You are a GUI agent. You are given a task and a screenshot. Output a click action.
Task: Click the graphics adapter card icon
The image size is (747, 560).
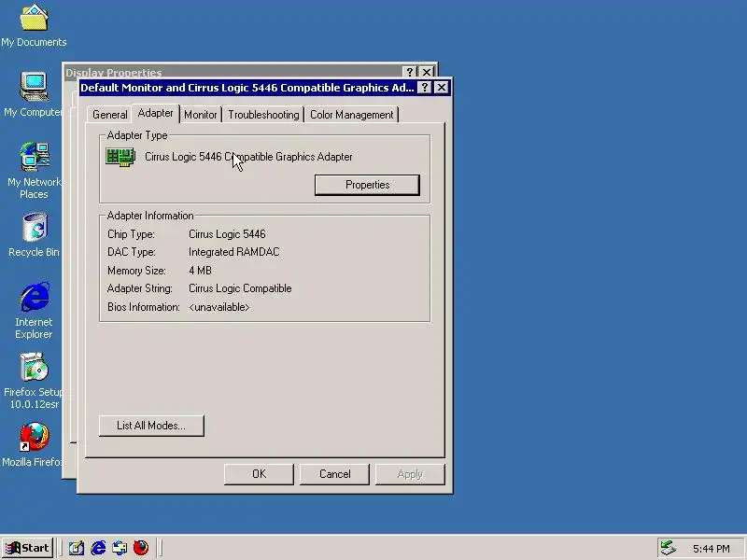[120, 157]
